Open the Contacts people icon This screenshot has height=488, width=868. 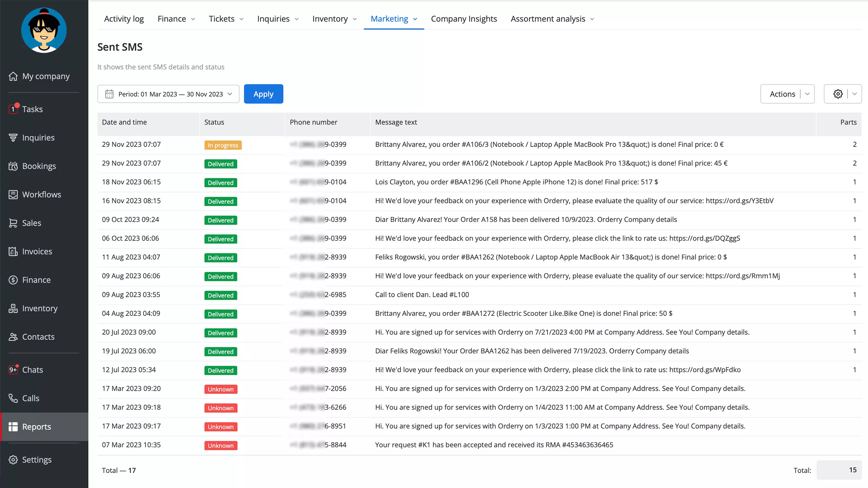(13, 337)
